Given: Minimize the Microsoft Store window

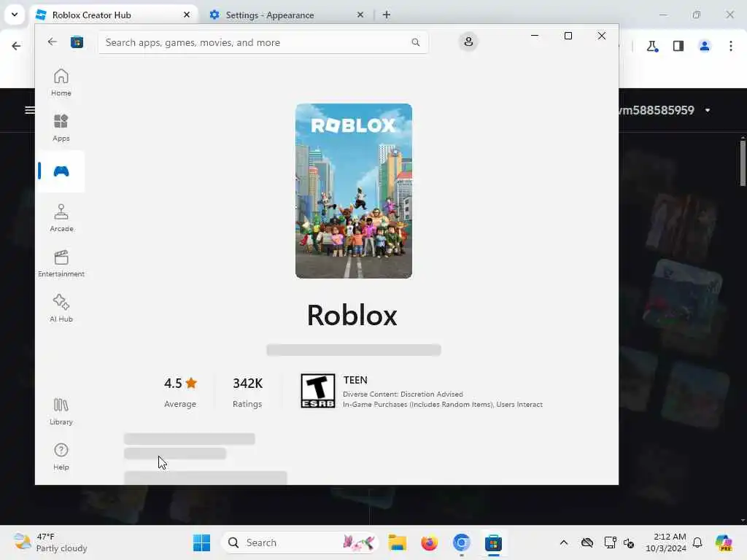Looking at the screenshot, I should pyautogui.click(x=535, y=36).
